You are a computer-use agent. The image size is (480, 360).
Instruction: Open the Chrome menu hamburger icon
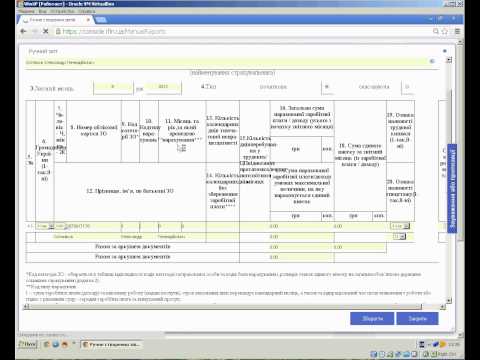(x=457, y=31)
